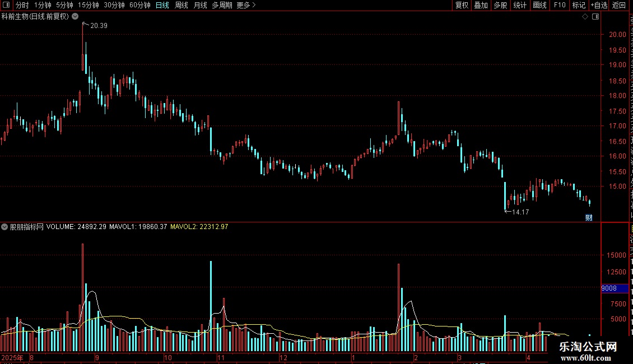633x364 pixels.
Task: Toggle the chart panel maximize icon
Action: click(x=595, y=17)
